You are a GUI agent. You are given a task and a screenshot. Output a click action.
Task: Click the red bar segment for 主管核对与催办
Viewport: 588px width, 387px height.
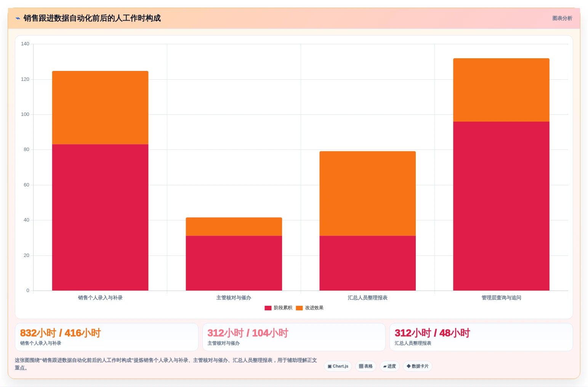click(234, 263)
